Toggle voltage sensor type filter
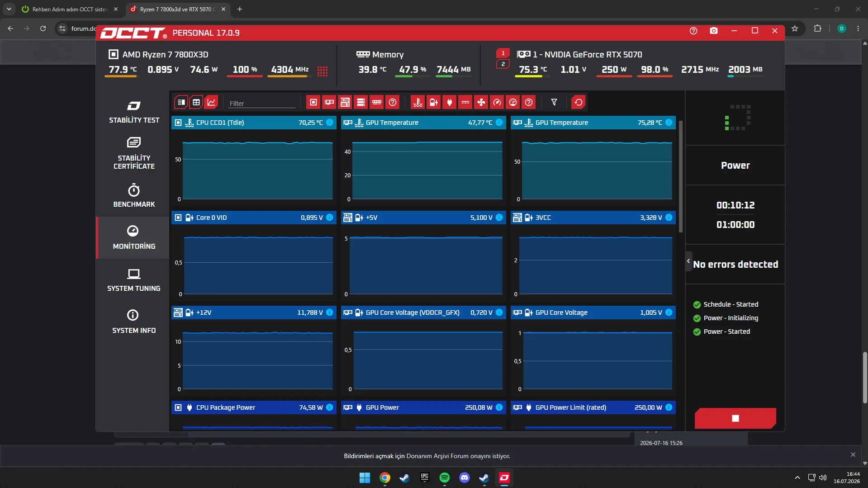 434,102
